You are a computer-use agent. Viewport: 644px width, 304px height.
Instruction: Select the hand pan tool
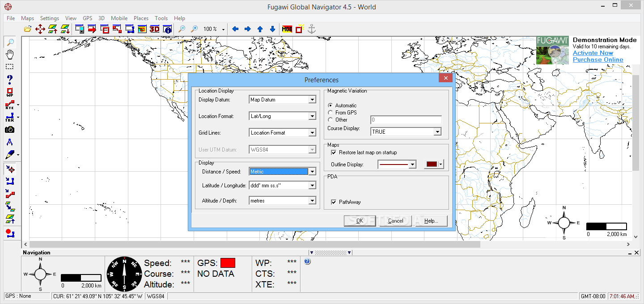tap(9, 55)
